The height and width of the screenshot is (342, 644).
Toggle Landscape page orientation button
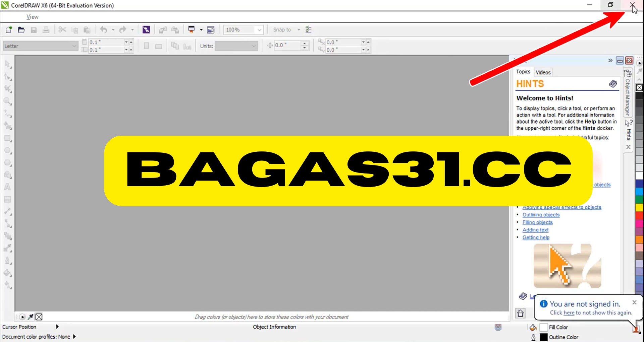tap(159, 46)
